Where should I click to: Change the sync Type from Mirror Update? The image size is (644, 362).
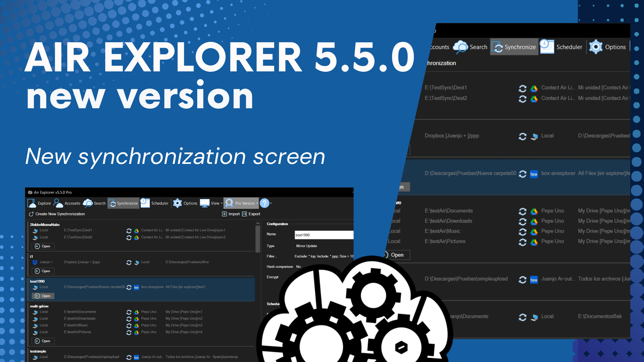[307, 246]
